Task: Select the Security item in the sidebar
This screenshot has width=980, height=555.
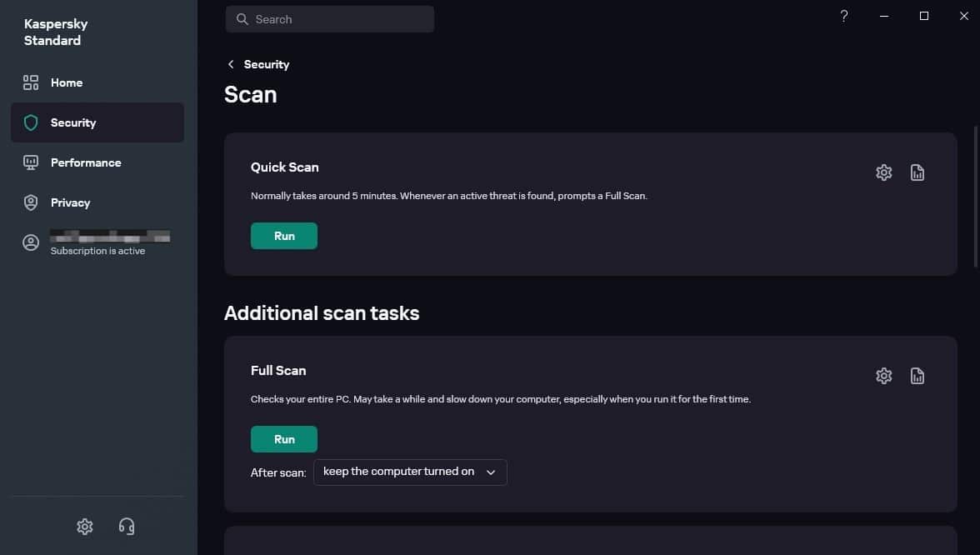Action: [73, 122]
